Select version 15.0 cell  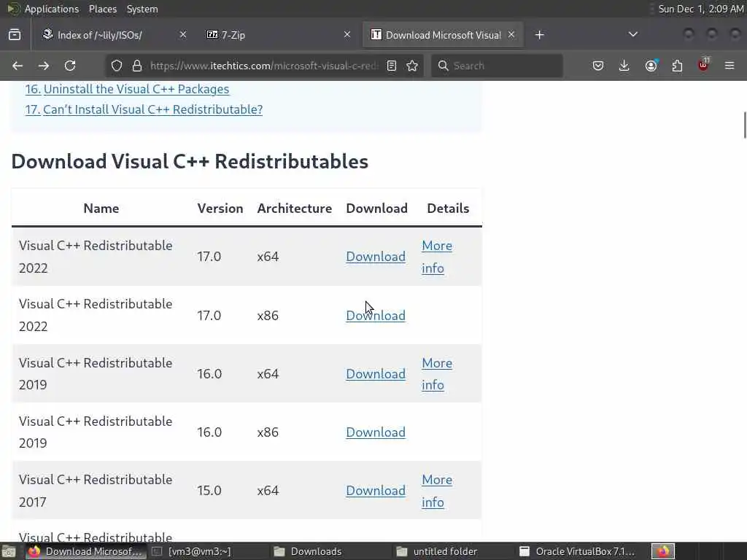pos(209,491)
